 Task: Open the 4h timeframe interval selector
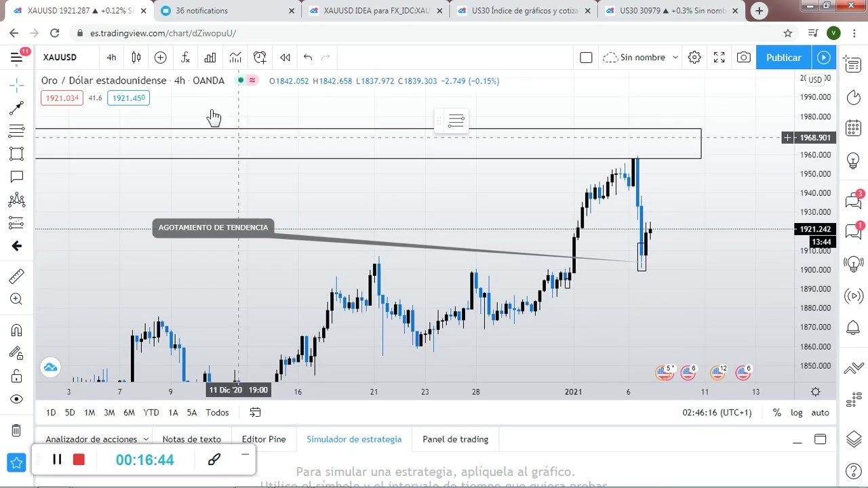(x=111, y=58)
